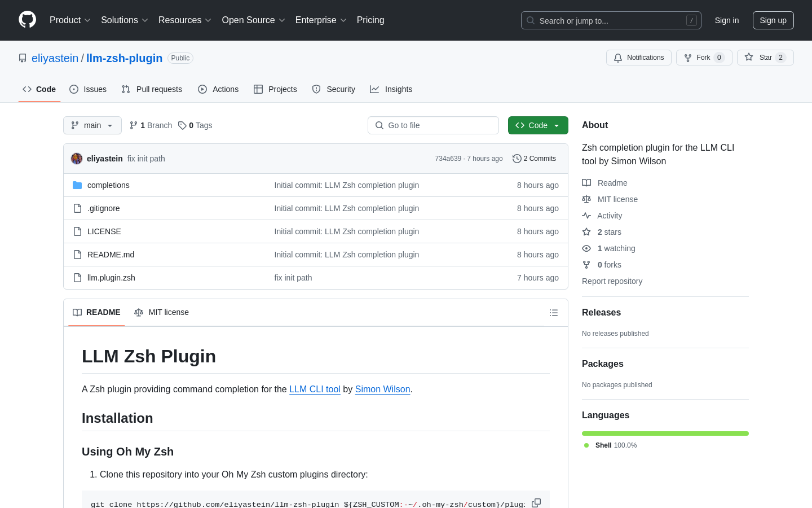This screenshot has width=812, height=508.
Task: Click the repository book icon beside eliyastein
Action: pyautogui.click(x=23, y=58)
